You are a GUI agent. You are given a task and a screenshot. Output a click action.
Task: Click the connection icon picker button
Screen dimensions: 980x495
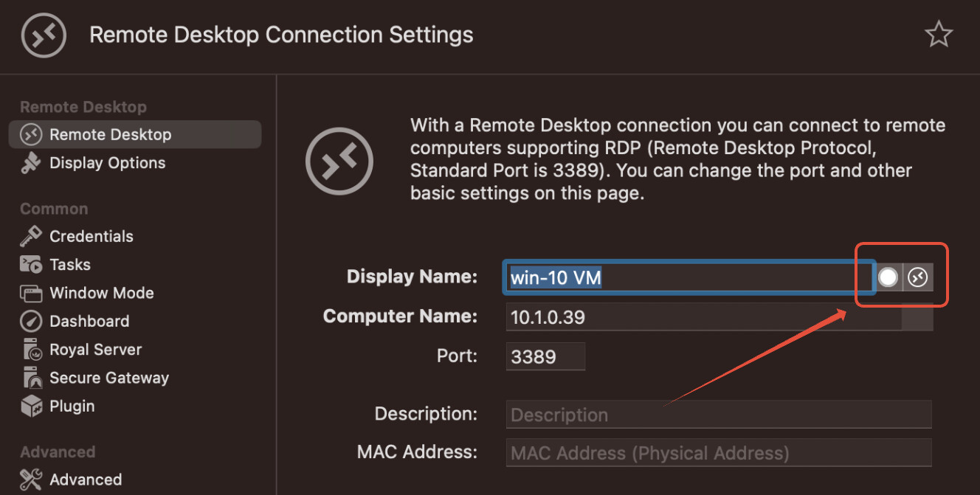click(x=918, y=277)
